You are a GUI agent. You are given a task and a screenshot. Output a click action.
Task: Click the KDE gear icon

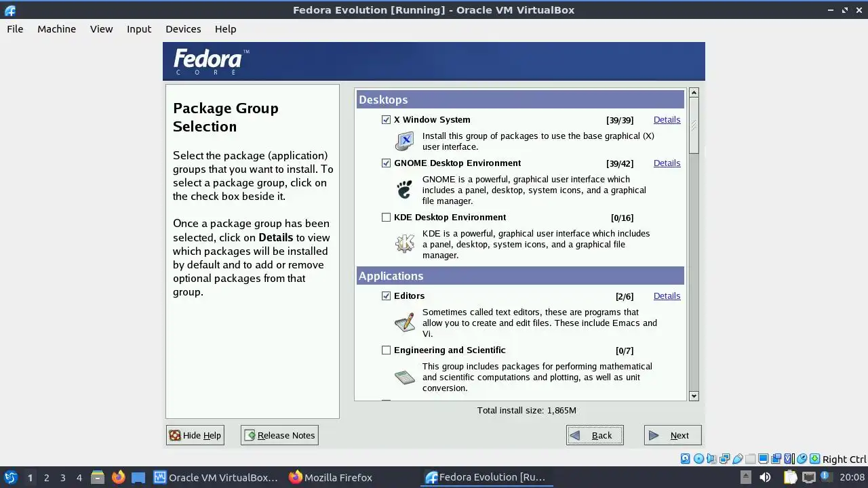point(405,243)
